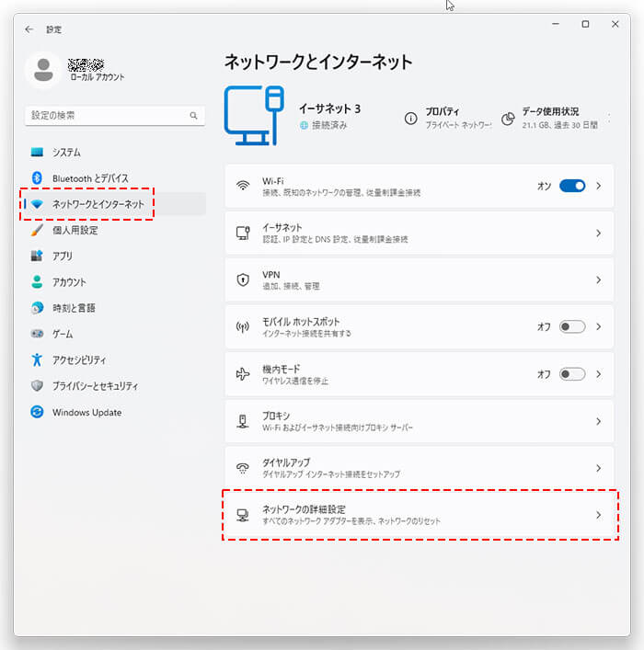Minimize the settings window
The width and height of the screenshot is (644, 650).
556,24
